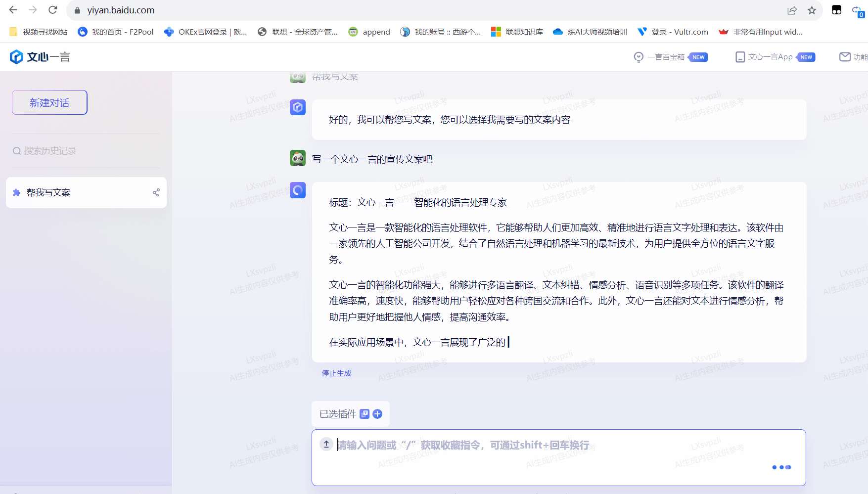Click the 文心一言 logo in the header
The height and width of the screenshot is (494, 868).
point(39,56)
